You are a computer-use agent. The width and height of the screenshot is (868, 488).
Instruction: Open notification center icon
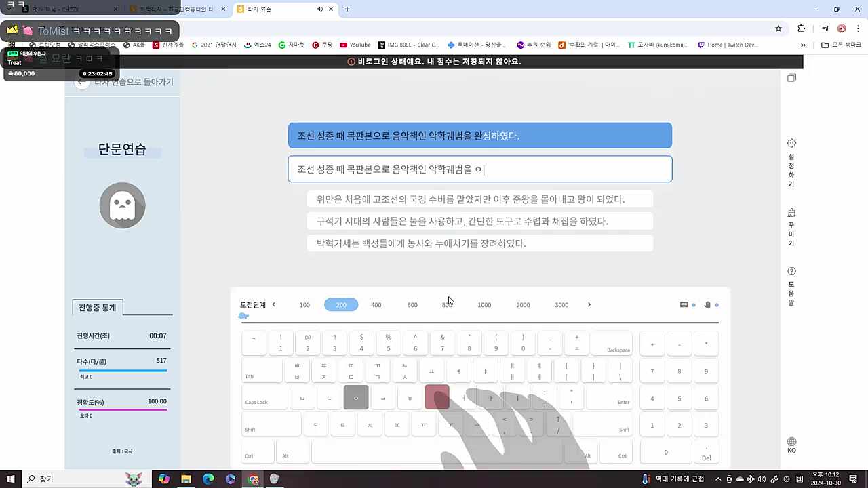coord(853,479)
